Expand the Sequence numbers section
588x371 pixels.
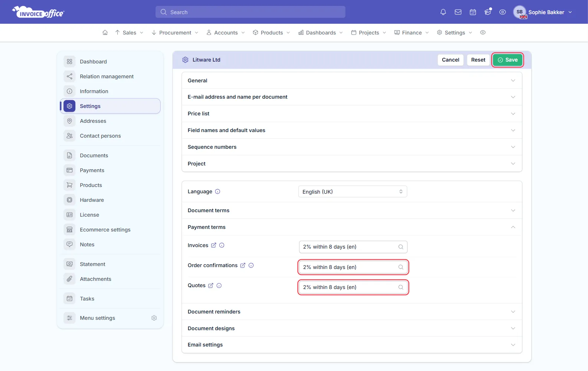[x=352, y=147]
